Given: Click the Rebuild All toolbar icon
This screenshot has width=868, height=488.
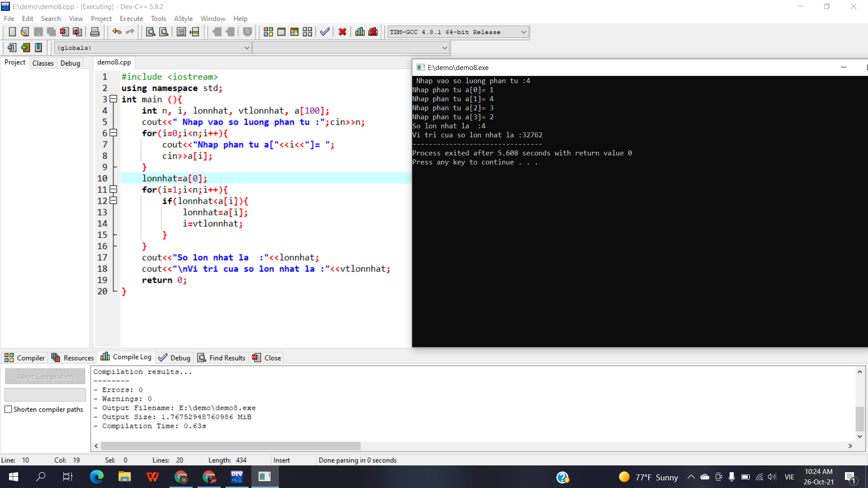Looking at the screenshot, I should click(307, 32).
